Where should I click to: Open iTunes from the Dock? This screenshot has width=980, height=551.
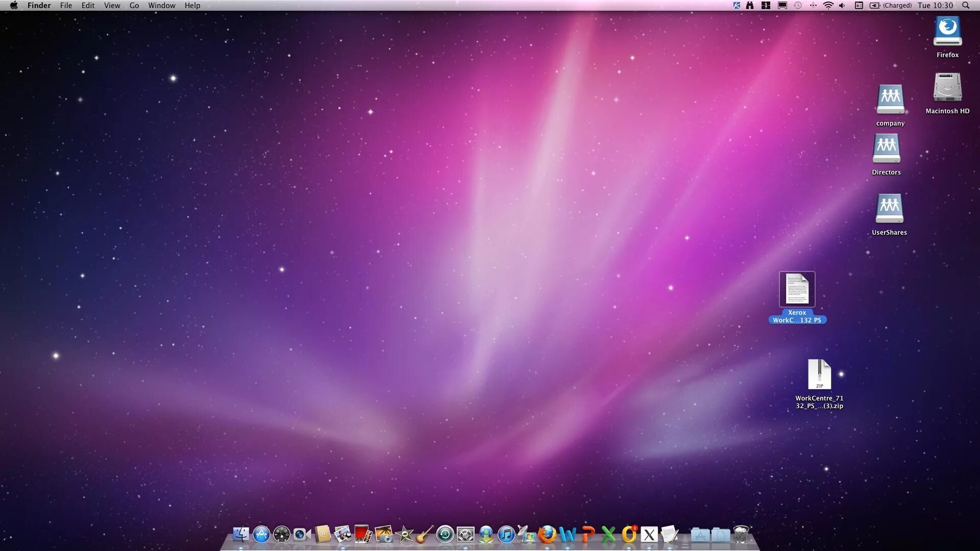point(506,534)
